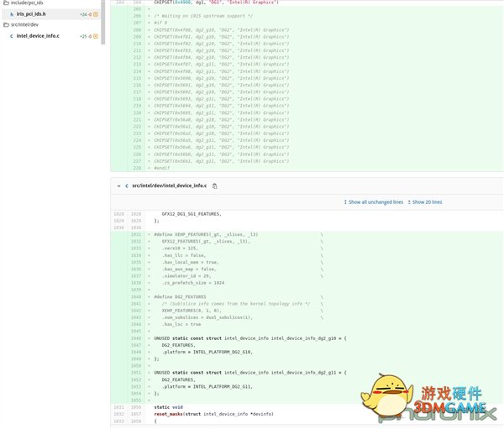Click the intel_device_info_dg2_g10 struct declaration line
The image size is (504, 429).
250,338
